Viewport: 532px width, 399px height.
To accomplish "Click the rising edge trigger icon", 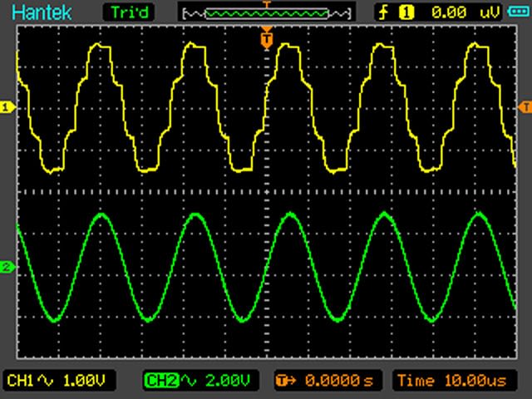I will point(384,13).
